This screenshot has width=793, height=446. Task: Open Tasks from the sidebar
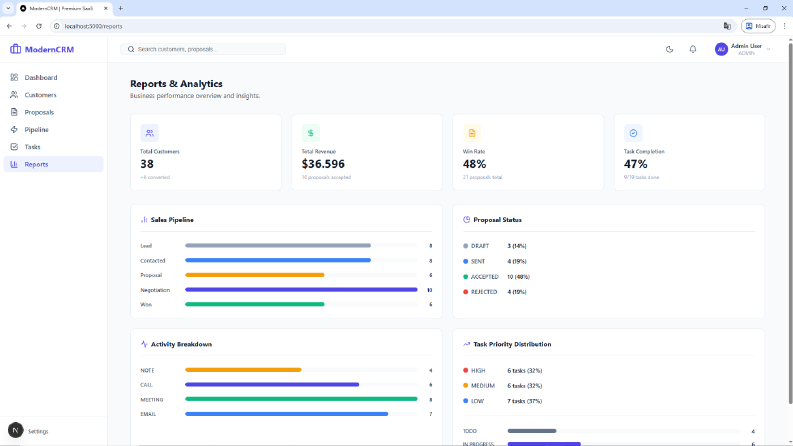53,147
